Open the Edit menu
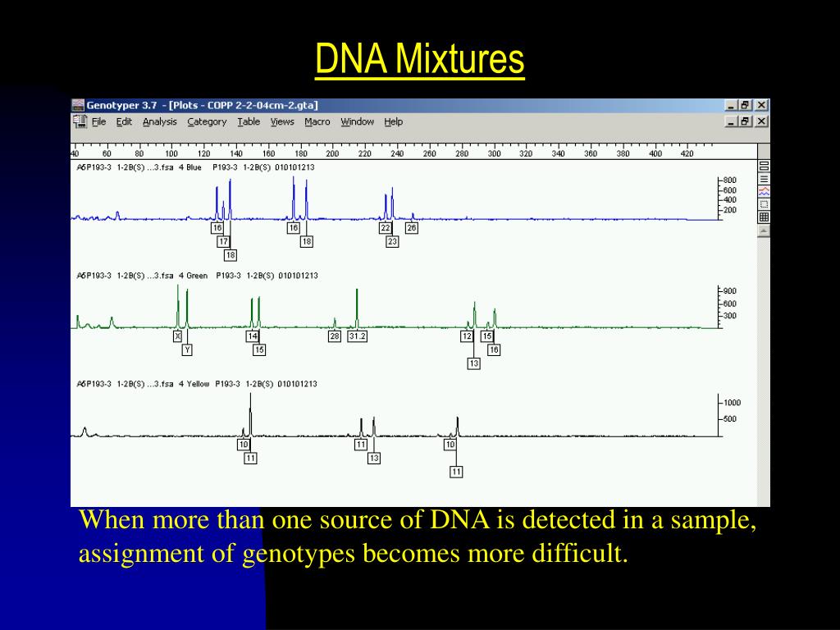 click(x=124, y=122)
